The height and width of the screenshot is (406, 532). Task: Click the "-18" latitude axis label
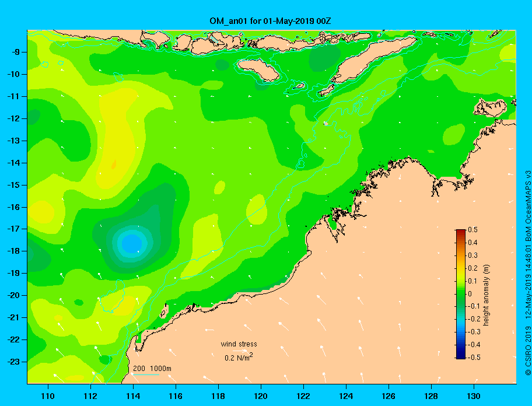(14, 251)
